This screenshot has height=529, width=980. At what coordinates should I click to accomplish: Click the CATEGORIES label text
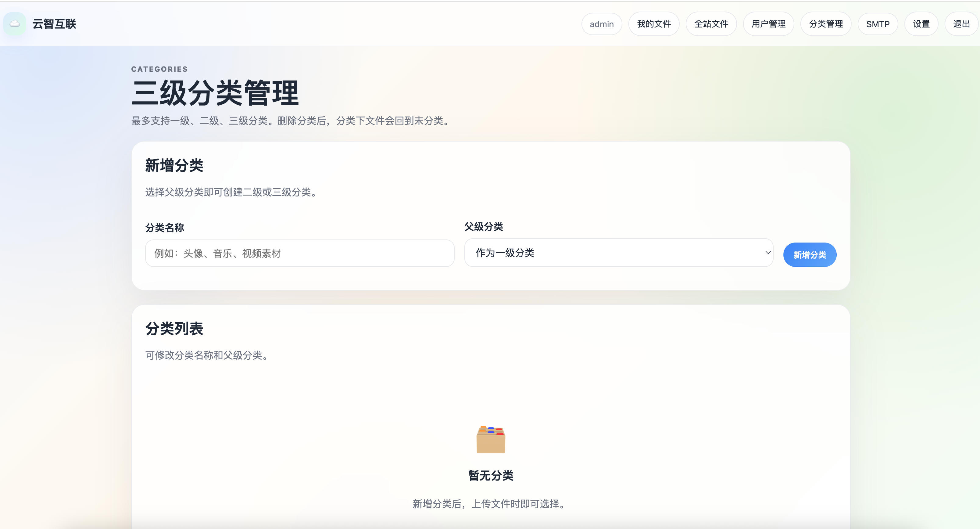click(x=159, y=69)
